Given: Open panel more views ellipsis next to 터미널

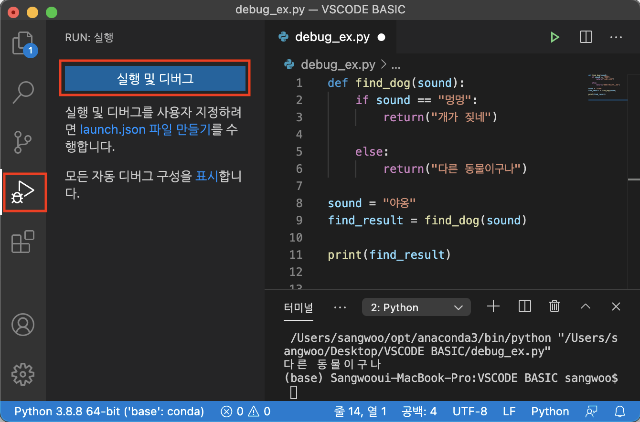Looking at the screenshot, I should tap(340, 307).
